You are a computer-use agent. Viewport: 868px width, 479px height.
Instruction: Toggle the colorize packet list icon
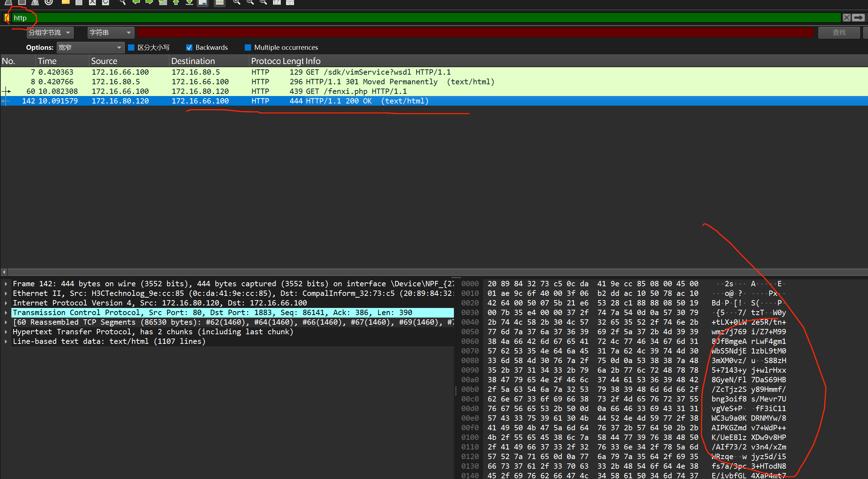220,2
